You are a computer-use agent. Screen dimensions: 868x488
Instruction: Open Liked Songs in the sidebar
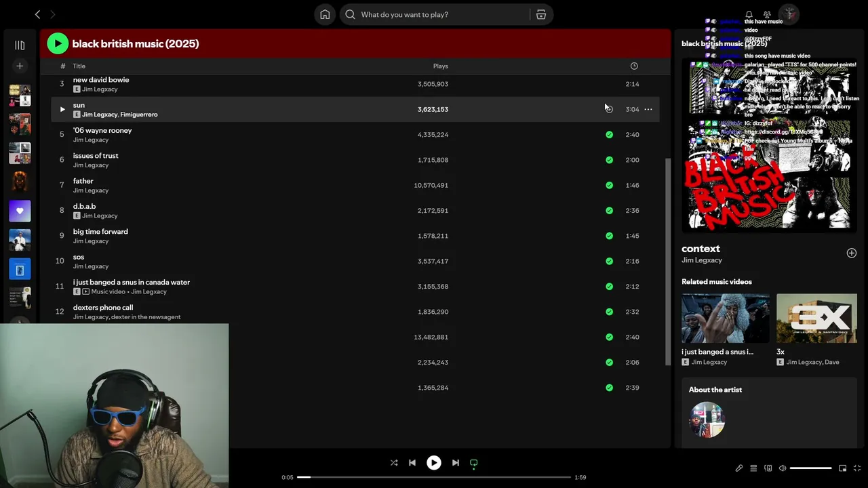pos(20,211)
